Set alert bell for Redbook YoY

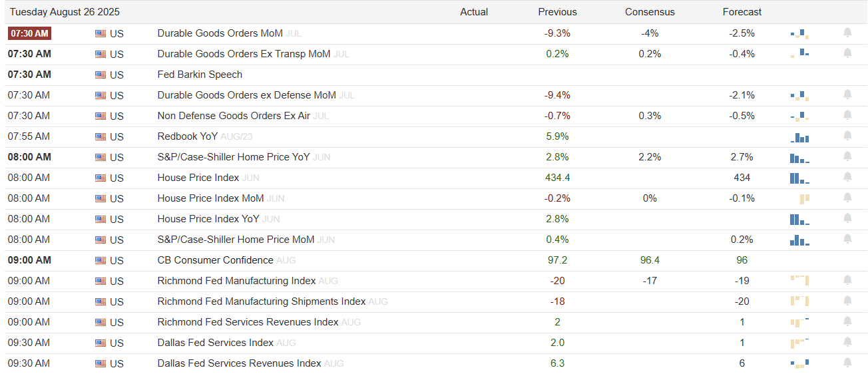tap(847, 136)
